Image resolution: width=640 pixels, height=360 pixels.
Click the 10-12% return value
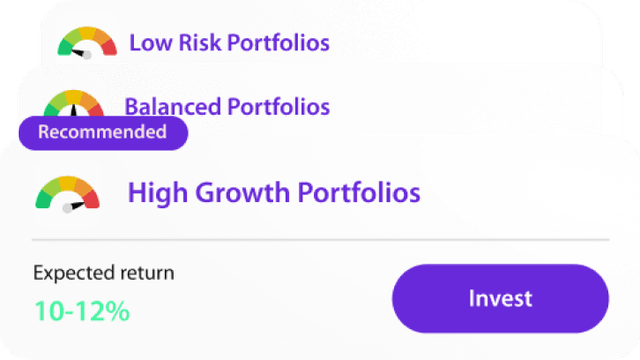coord(82,311)
